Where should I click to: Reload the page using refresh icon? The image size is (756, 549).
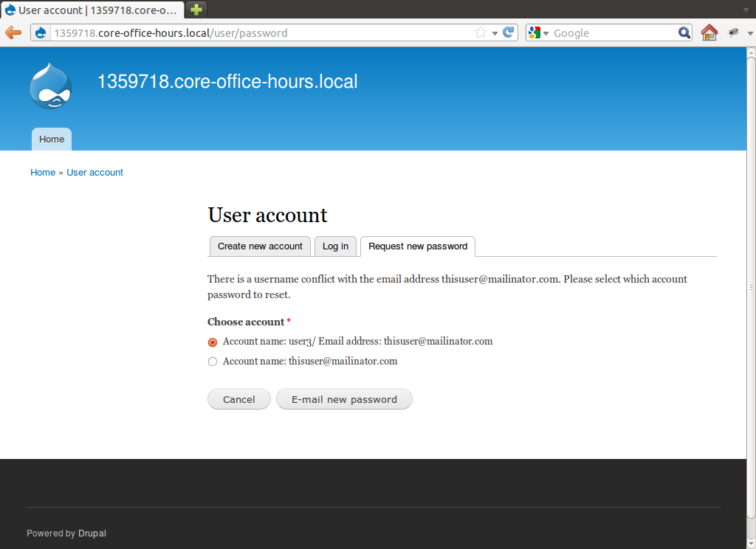(x=509, y=32)
